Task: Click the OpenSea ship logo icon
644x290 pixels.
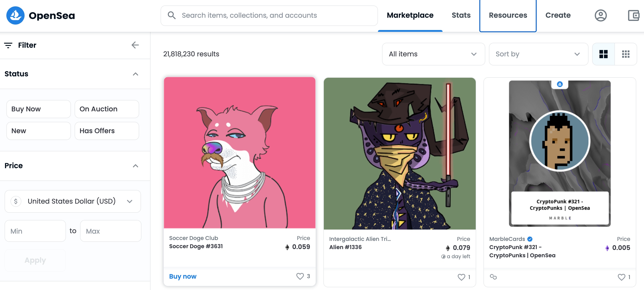Action: point(15,15)
